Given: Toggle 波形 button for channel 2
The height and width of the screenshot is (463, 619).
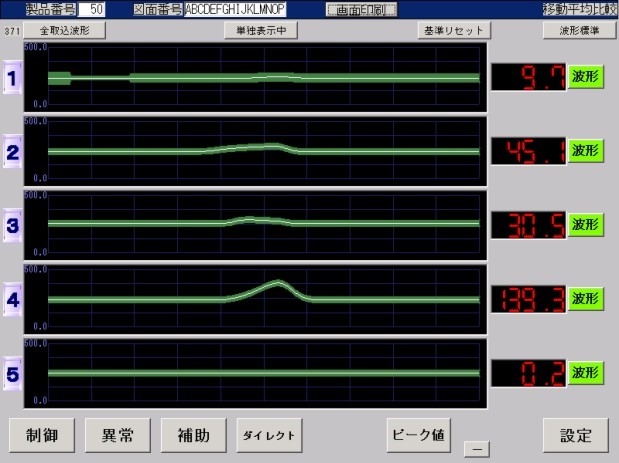Looking at the screenshot, I should tap(586, 151).
